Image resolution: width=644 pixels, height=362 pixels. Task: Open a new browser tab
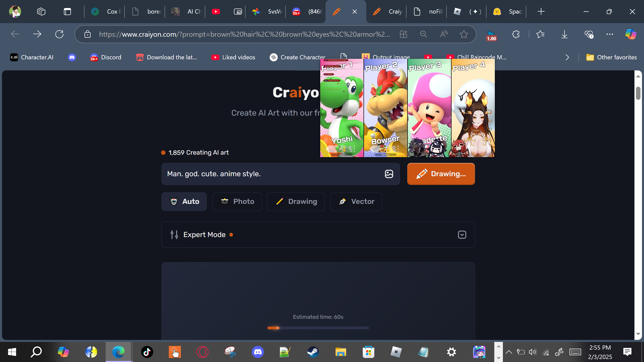point(541,12)
